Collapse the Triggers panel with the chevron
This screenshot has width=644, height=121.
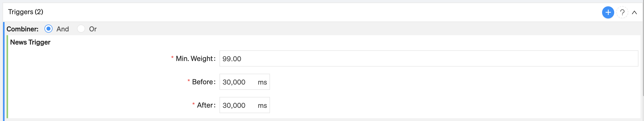[634, 12]
